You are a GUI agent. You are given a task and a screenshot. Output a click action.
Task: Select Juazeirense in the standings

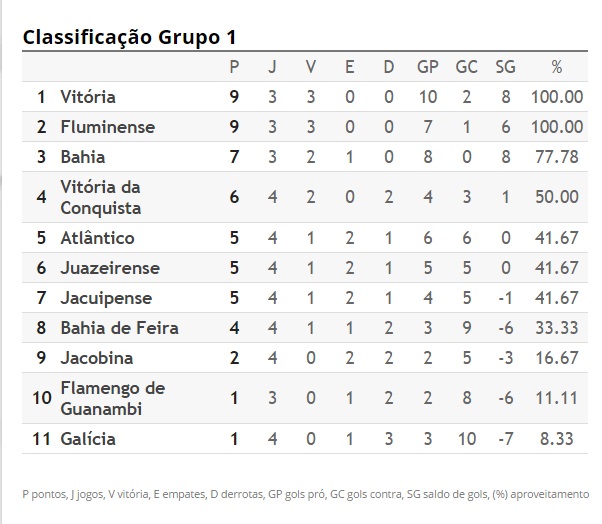pyautogui.click(x=109, y=268)
